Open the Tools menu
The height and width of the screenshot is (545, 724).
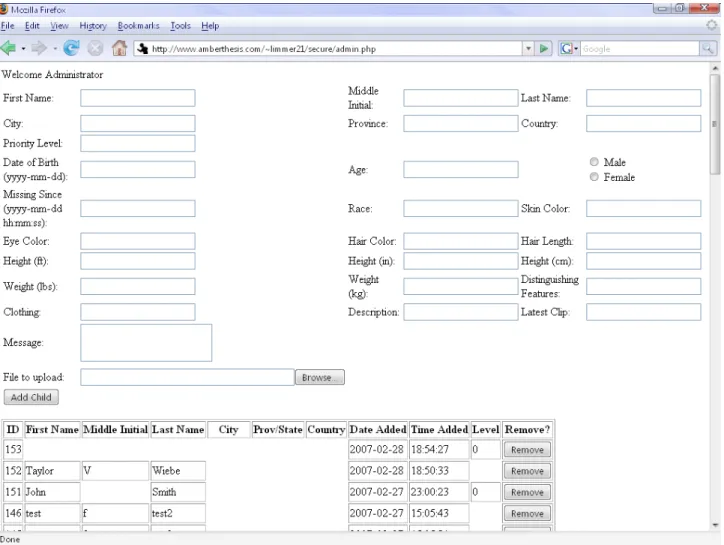coord(180,26)
